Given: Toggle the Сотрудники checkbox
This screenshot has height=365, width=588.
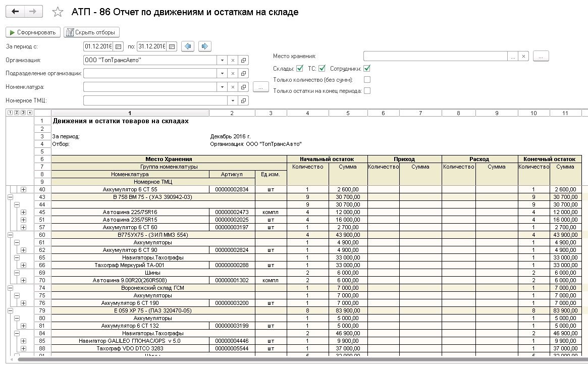Looking at the screenshot, I should [x=367, y=68].
